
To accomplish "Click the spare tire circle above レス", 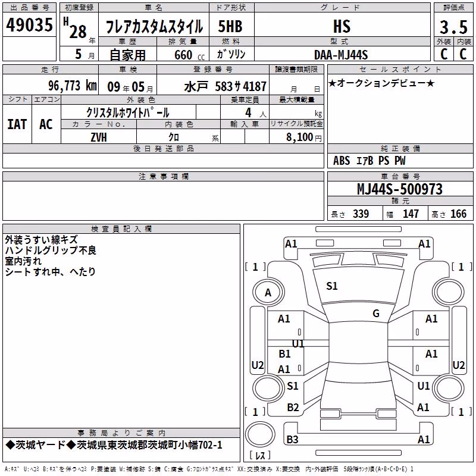I will [260, 434].
